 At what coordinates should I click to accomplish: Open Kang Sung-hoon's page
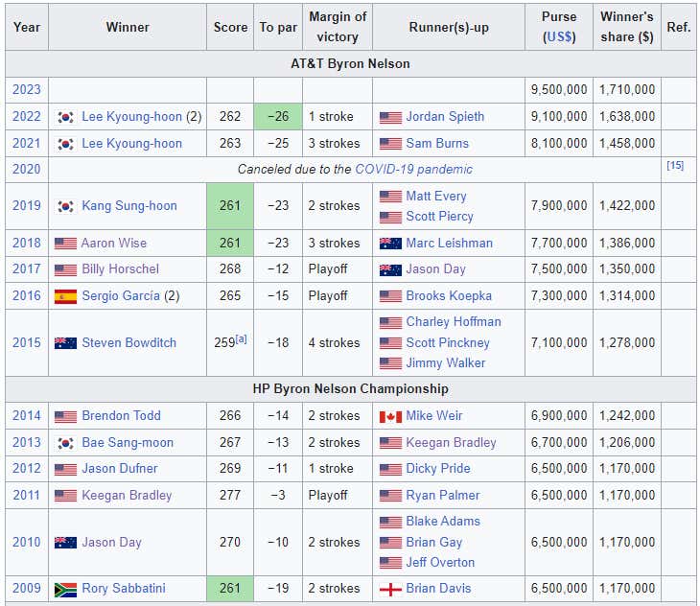pyautogui.click(x=129, y=206)
